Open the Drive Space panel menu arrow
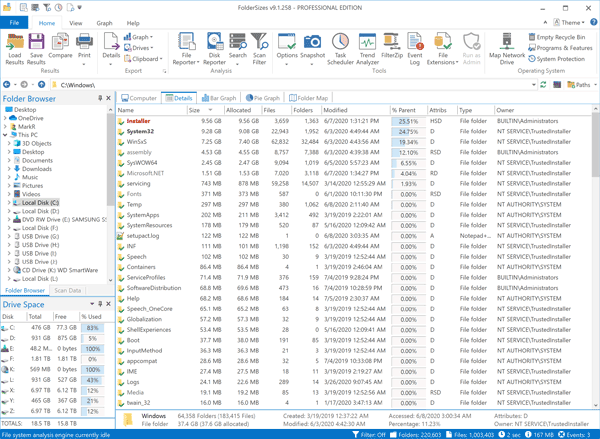The height and width of the screenshot is (439, 600). pos(92,304)
